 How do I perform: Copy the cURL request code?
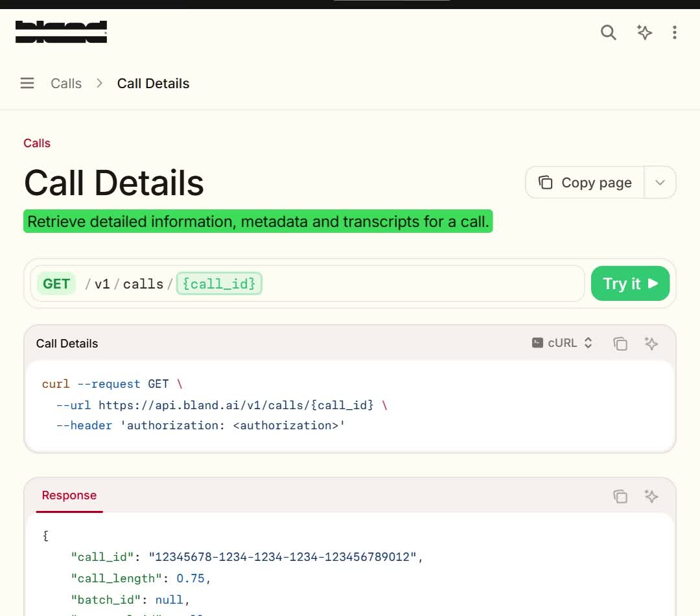[620, 343]
